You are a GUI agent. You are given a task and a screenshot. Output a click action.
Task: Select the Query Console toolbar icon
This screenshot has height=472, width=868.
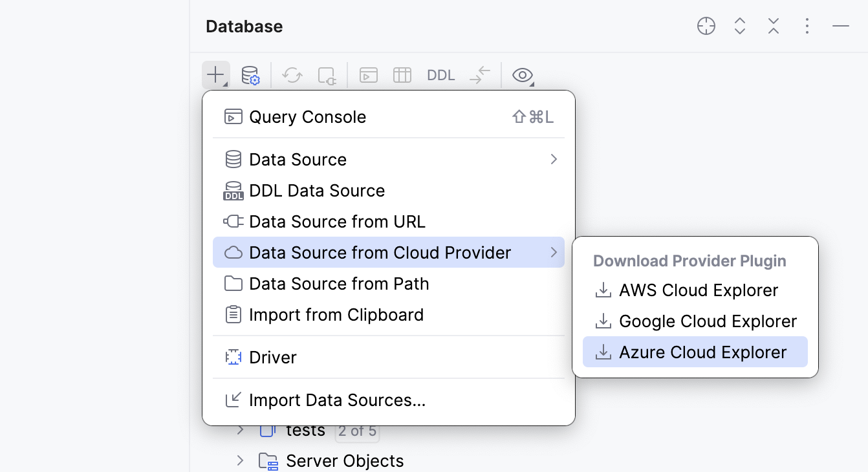[x=368, y=74]
